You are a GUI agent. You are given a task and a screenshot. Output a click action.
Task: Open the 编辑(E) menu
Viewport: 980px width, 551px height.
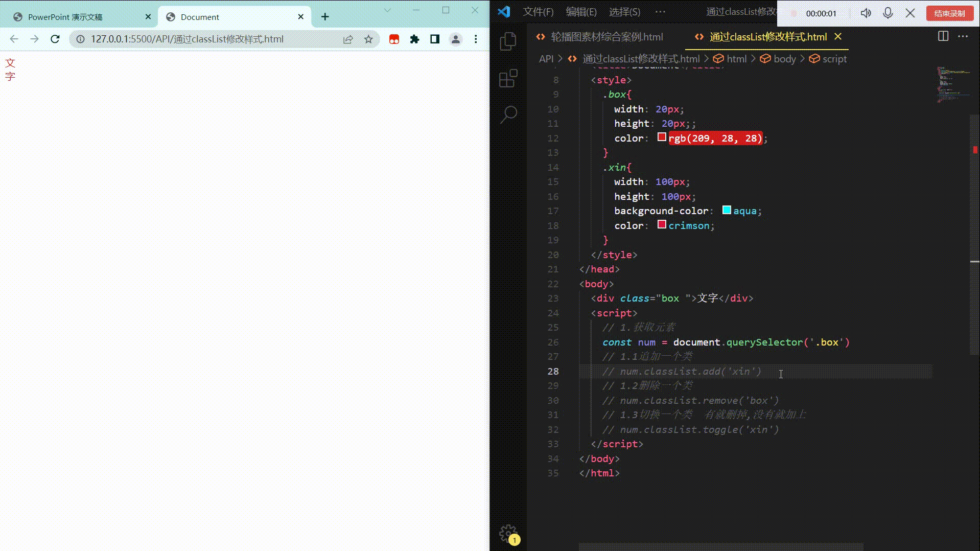click(581, 12)
